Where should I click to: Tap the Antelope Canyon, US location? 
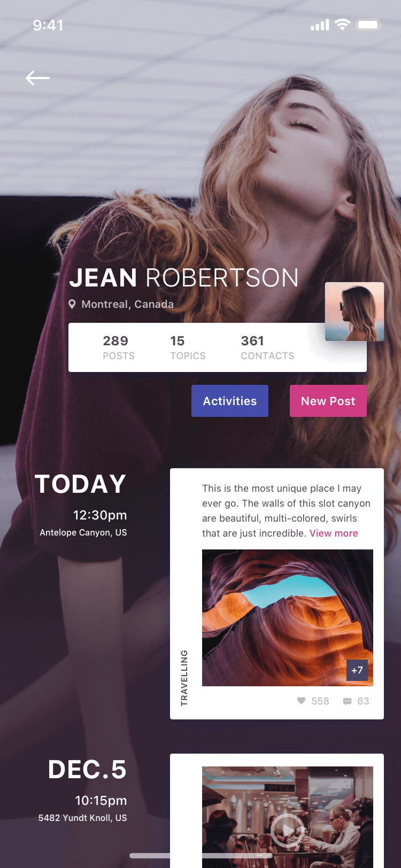[x=83, y=532]
